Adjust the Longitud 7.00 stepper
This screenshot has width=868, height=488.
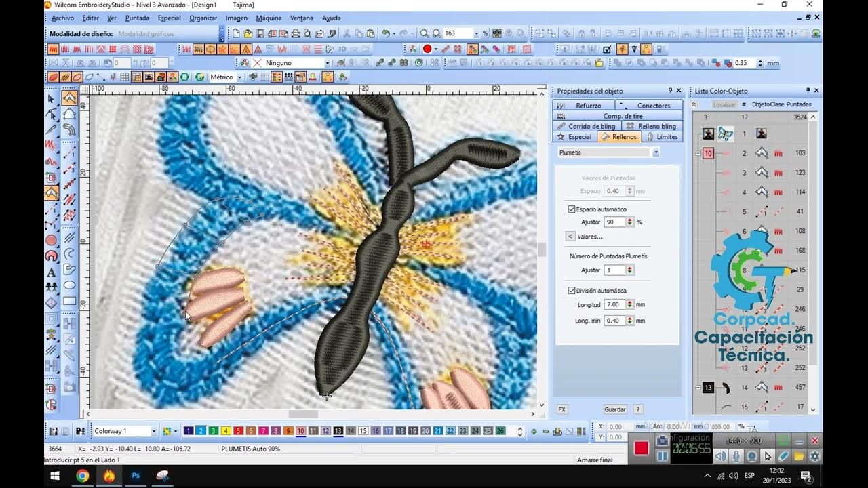630,305
